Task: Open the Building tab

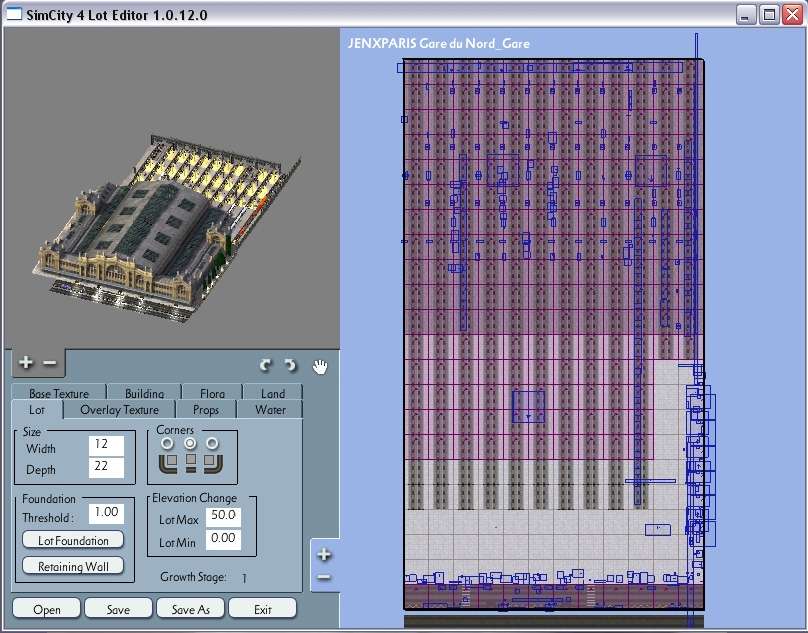Action: click(144, 393)
